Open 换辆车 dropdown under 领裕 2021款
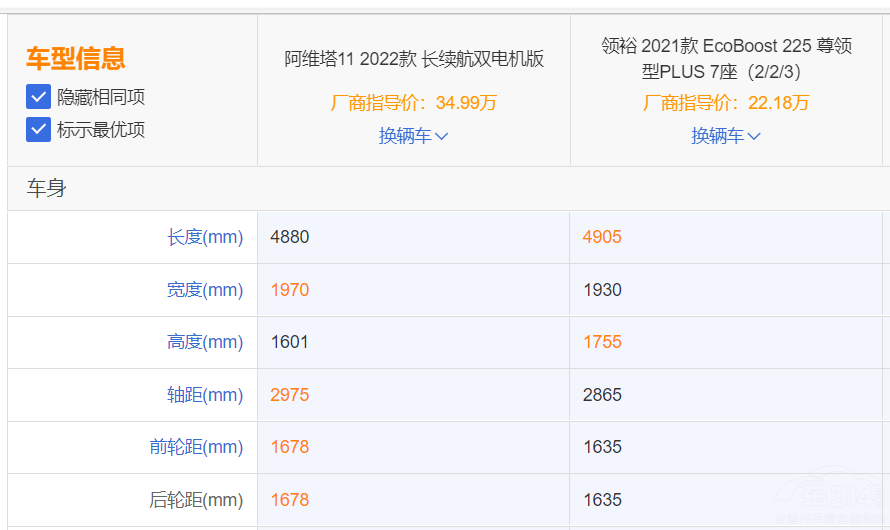 point(726,136)
